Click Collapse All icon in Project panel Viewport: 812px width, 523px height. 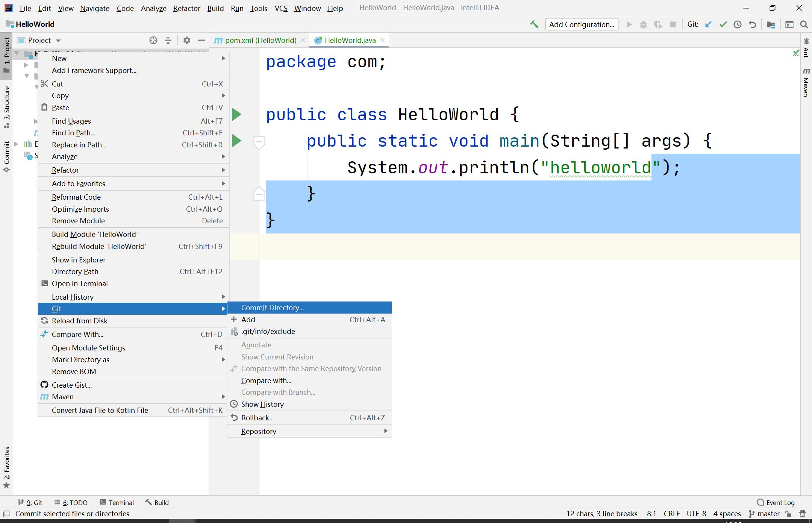coord(168,40)
